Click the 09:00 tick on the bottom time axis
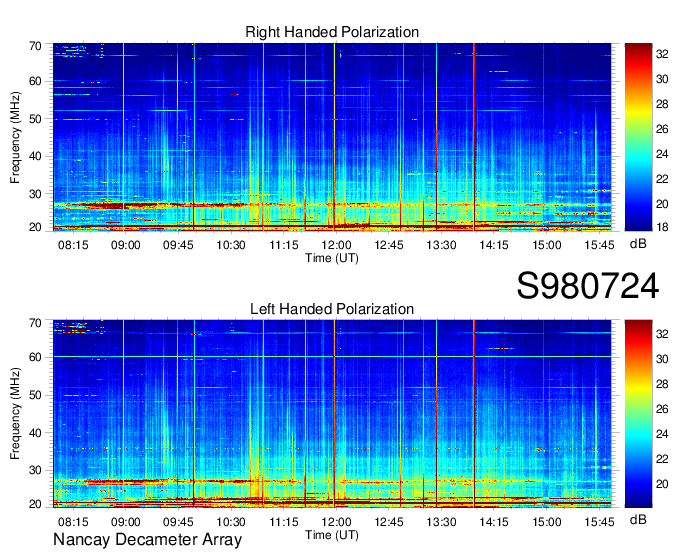 [125, 522]
